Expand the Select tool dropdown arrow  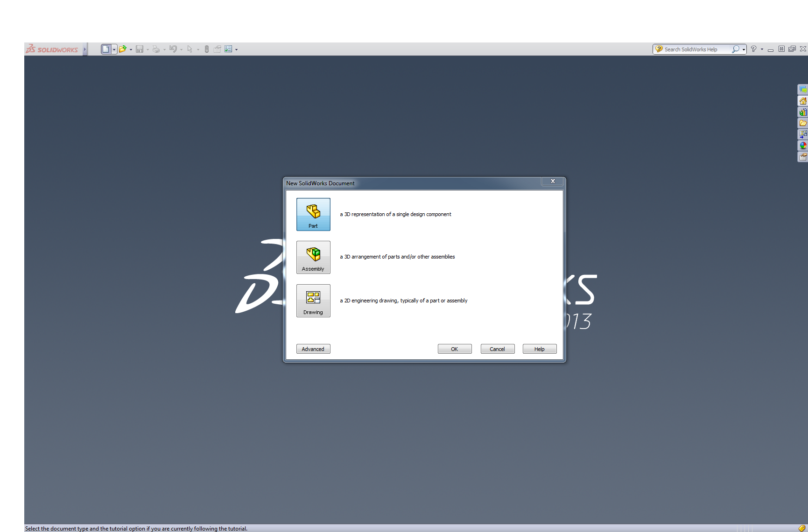198,49
